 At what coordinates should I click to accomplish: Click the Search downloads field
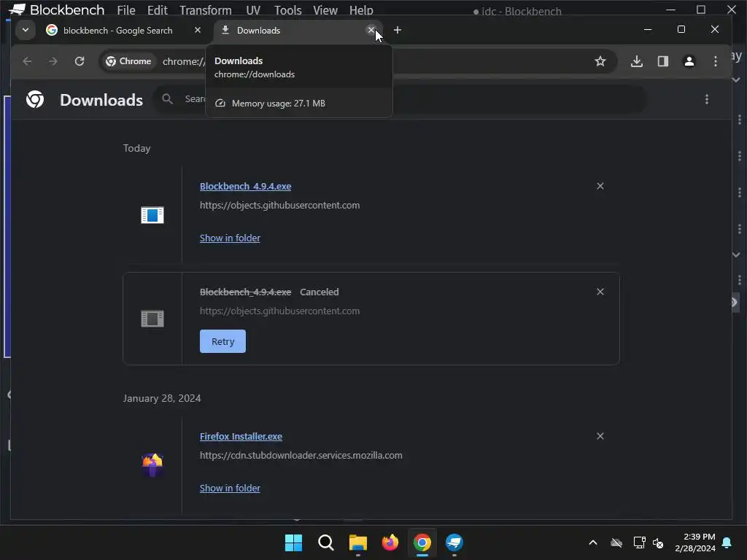click(400, 99)
